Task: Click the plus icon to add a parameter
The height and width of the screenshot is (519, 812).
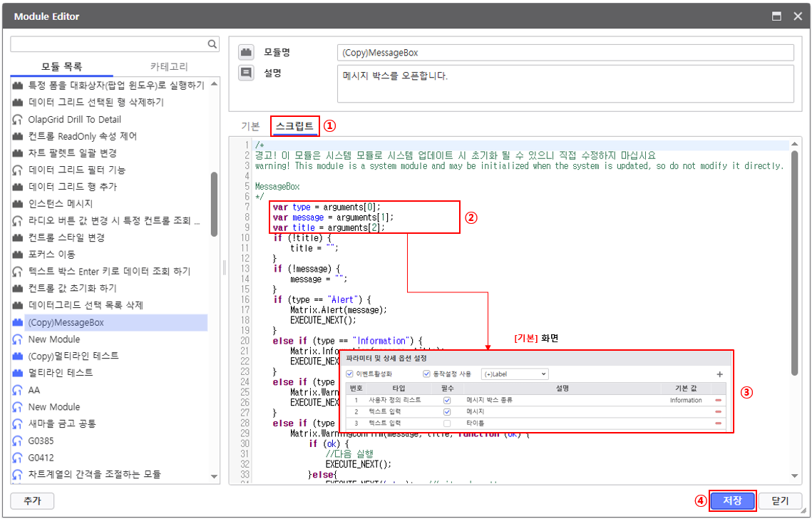Action: pyautogui.click(x=719, y=374)
